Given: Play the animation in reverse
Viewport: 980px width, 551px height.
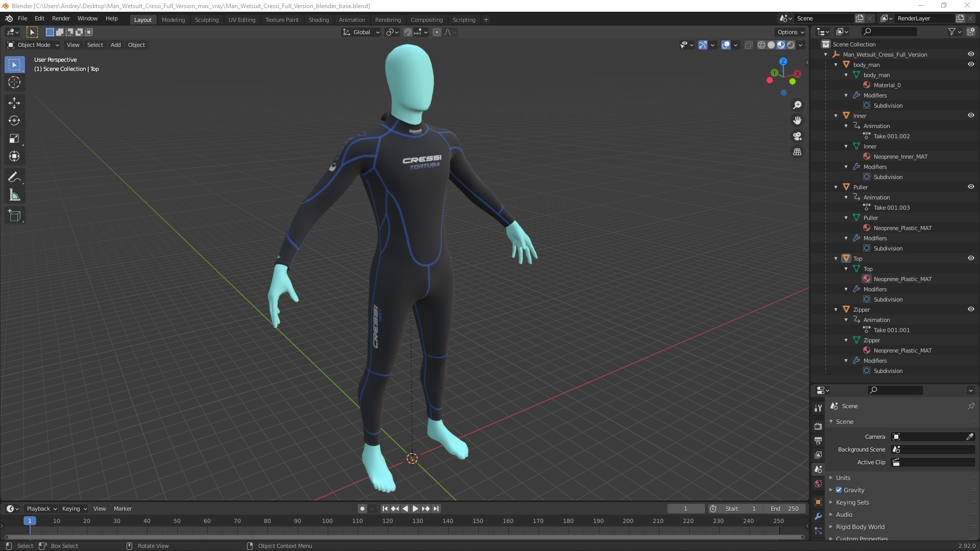Looking at the screenshot, I should (405, 509).
